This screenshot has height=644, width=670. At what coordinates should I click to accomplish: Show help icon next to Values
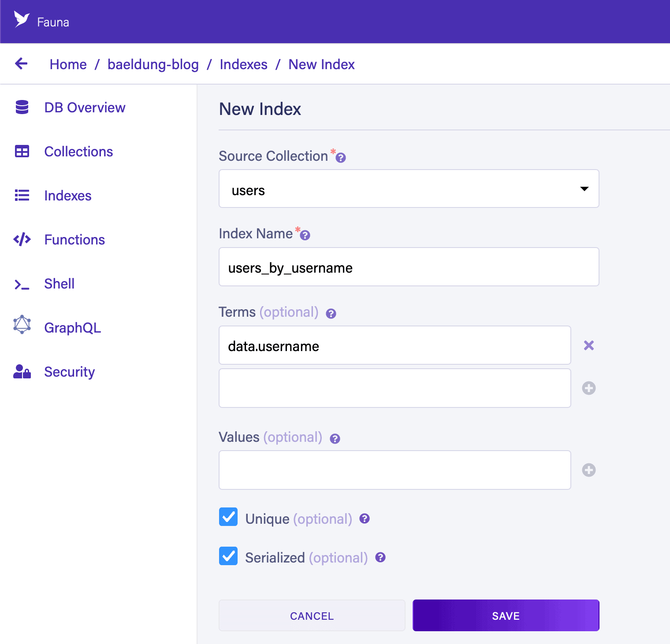tap(335, 439)
